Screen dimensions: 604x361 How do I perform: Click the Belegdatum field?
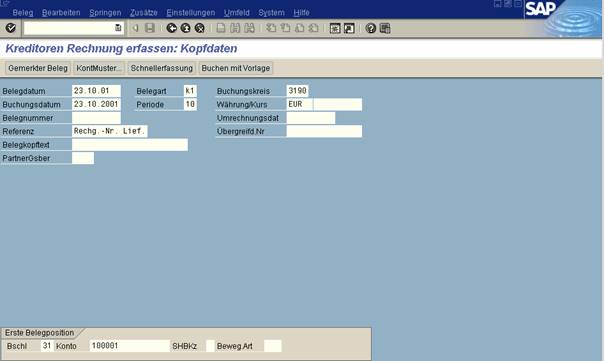96,91
